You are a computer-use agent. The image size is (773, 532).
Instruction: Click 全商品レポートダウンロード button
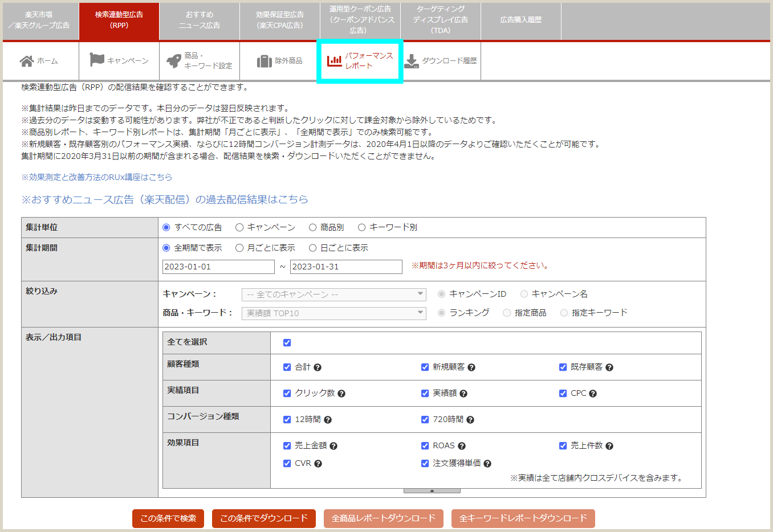click(x=384, y=518)
